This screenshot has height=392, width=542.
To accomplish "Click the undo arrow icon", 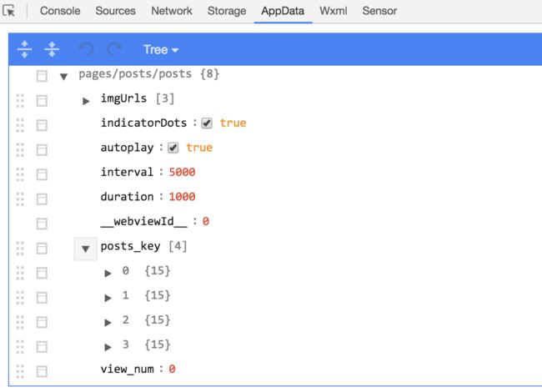I will (86, 49).
